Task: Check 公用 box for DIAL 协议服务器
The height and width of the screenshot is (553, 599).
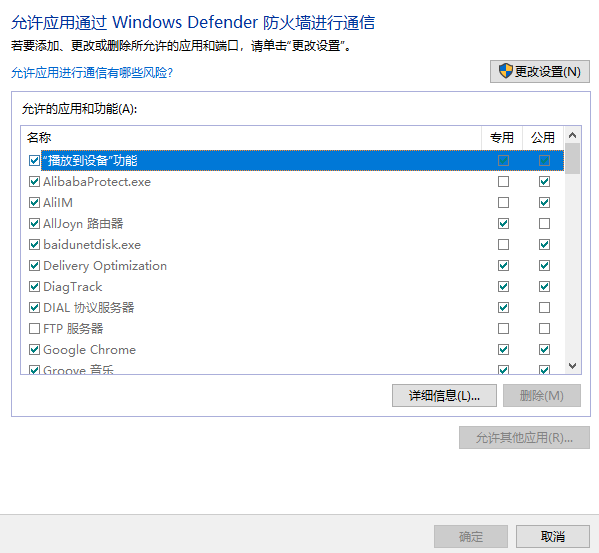Action: [x=544, y=307]
